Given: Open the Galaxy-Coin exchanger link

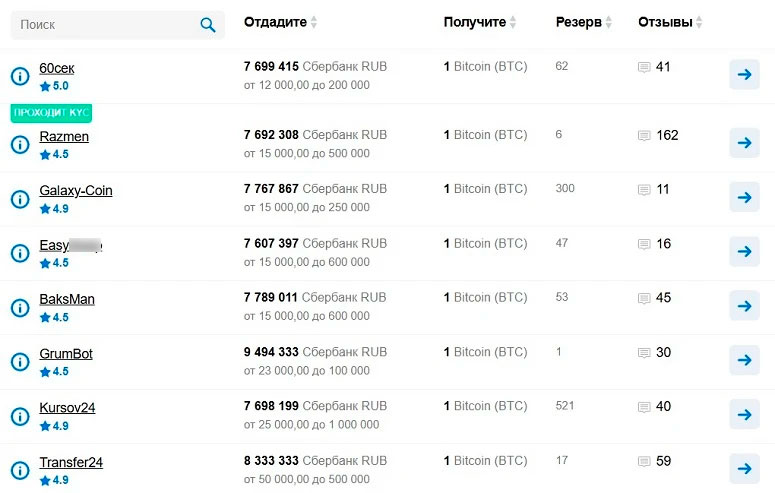Looking at the screenshot, I should 76,190.
